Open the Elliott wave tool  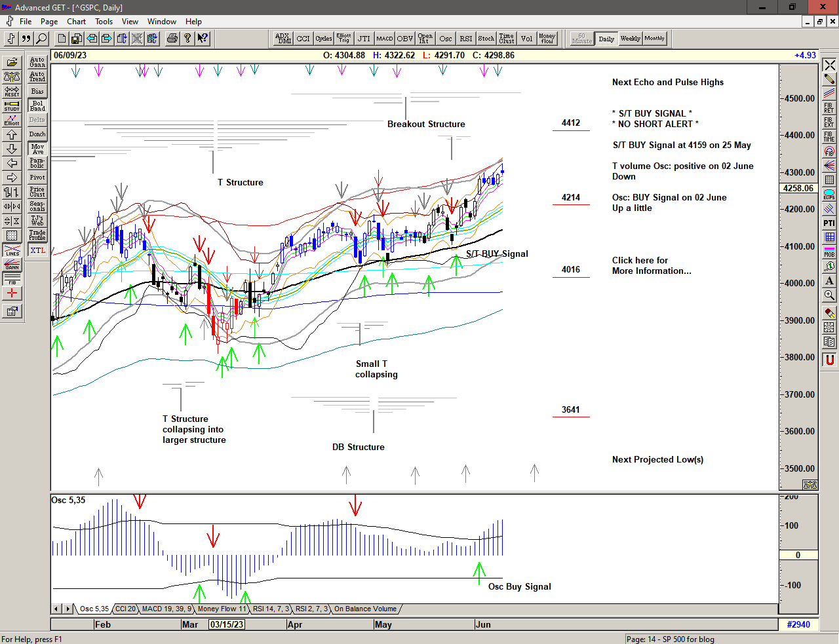click(12, 120)
